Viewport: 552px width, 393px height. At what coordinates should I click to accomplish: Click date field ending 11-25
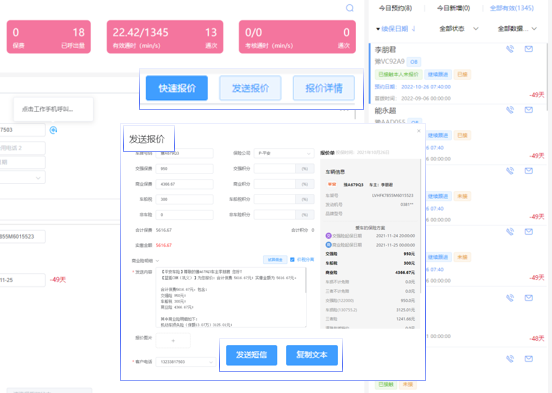(x=23, y=280)
